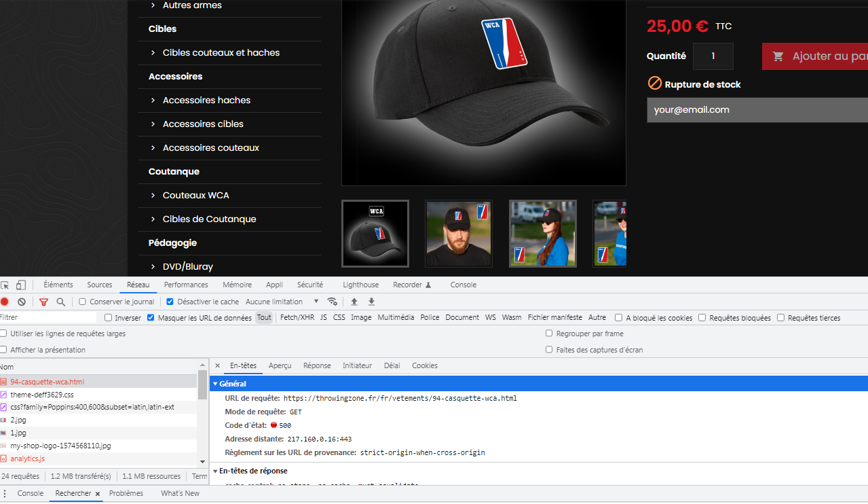The height and width of the screenshot is (504, 868).
Task: Click the Quantité number field
Action: click(x=713, y=56)
